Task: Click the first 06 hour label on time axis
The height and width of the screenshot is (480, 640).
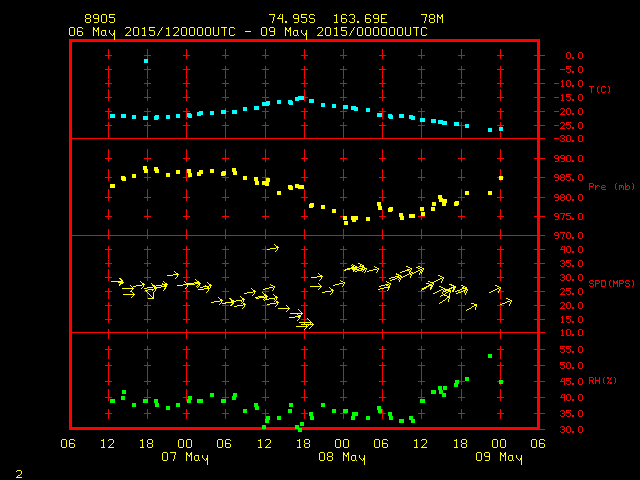Action: [68, 444]
